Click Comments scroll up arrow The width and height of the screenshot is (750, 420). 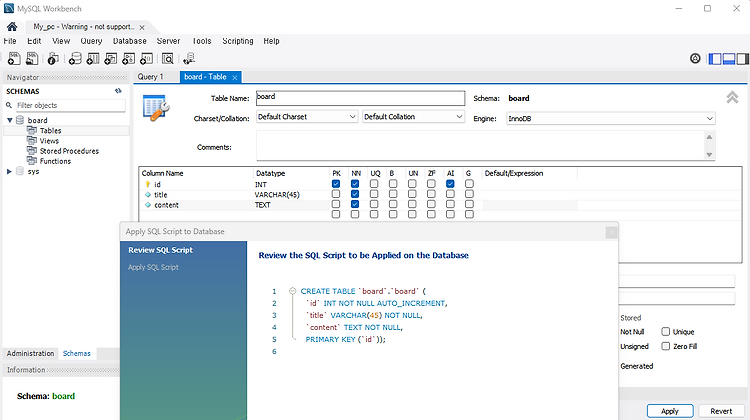point(709,137)
